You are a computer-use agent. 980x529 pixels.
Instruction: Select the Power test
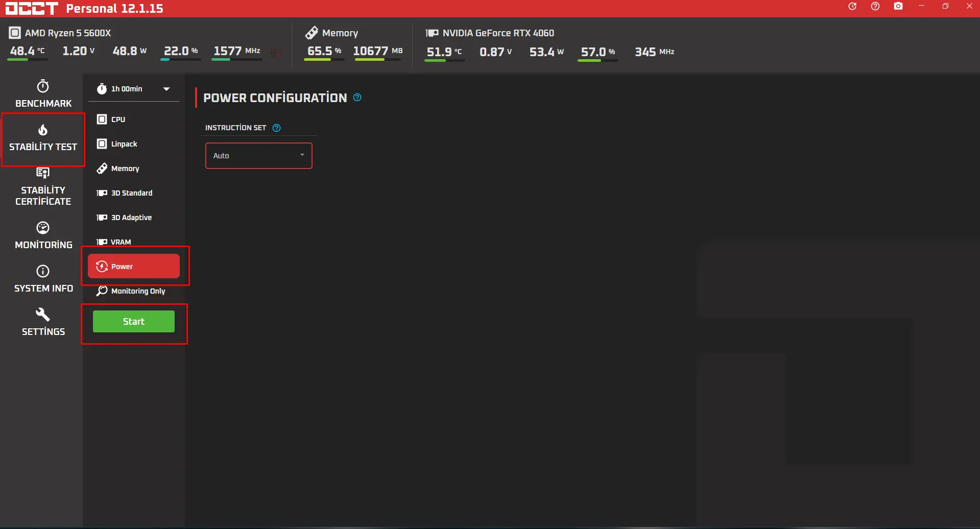(134, 266)
